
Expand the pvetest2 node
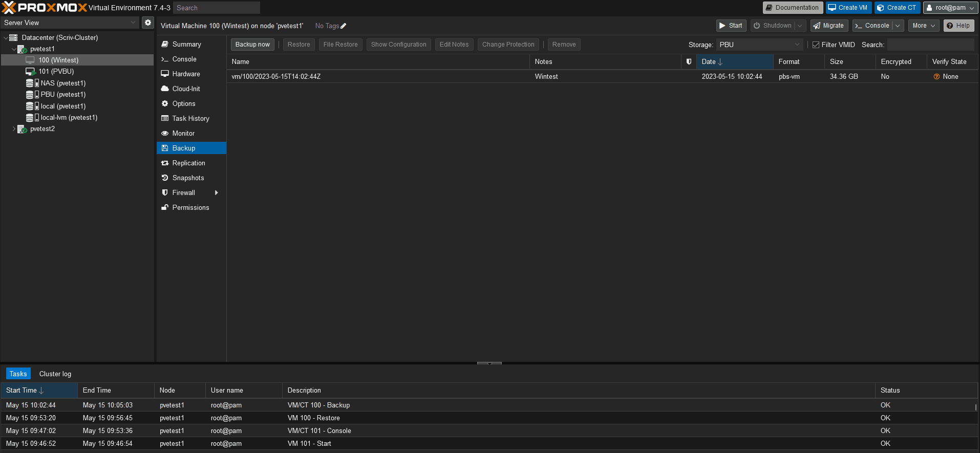point(14,129)
